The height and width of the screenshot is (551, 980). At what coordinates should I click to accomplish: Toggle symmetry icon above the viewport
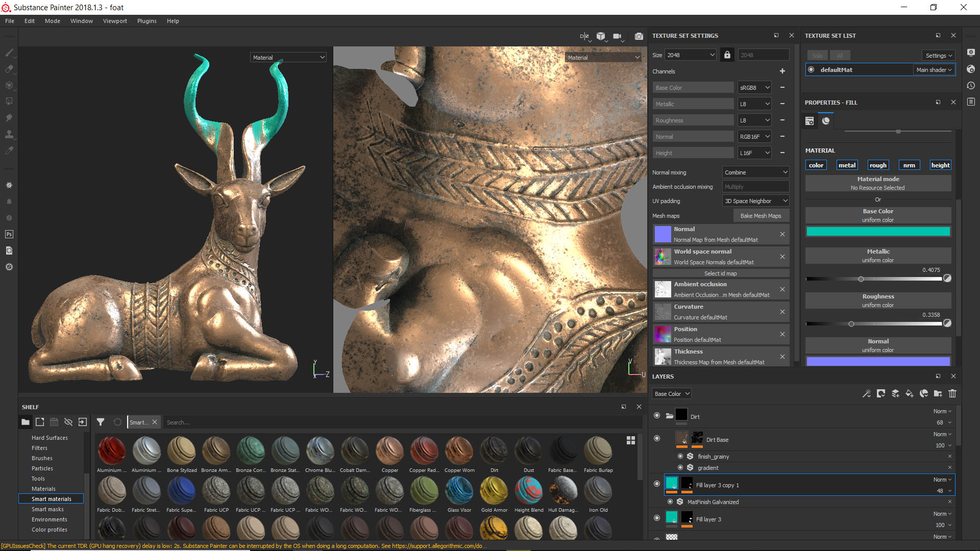[584, 36]
